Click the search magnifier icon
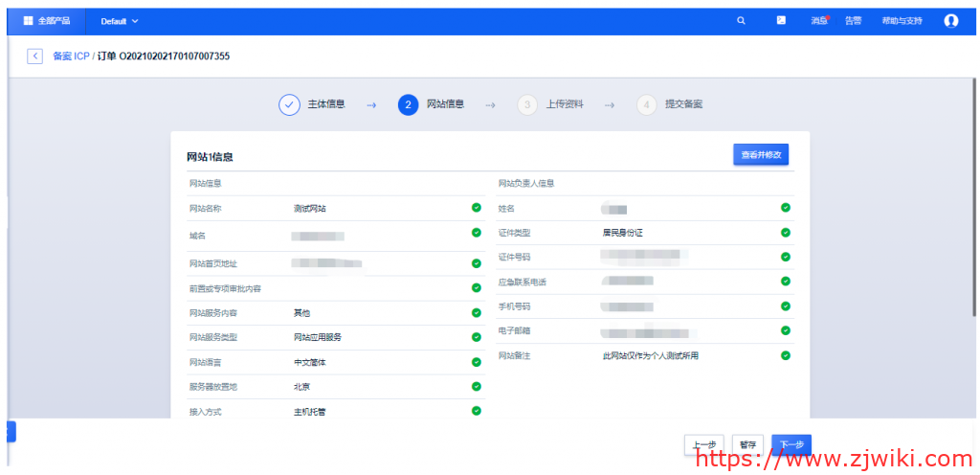This screenshot has height=475, width=980. 742,21
